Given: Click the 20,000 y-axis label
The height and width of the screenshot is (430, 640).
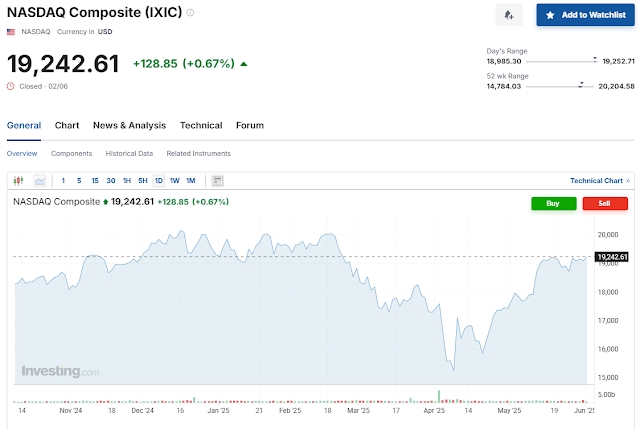Looking at the screenshot, I should [608, 235].
